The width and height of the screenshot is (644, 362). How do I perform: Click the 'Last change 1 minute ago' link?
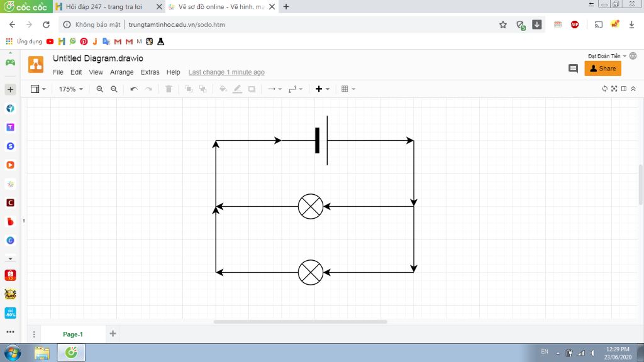pos(226,72)
